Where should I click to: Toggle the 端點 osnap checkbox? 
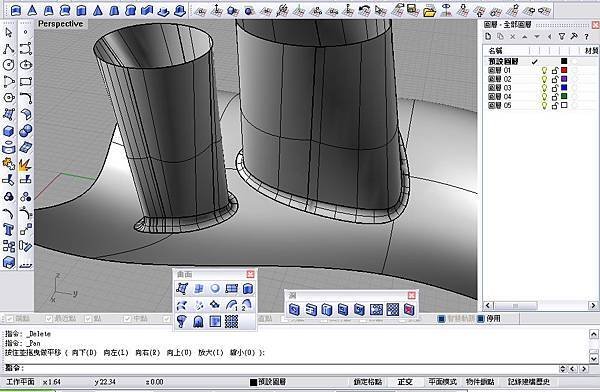(x=10, y=318)
